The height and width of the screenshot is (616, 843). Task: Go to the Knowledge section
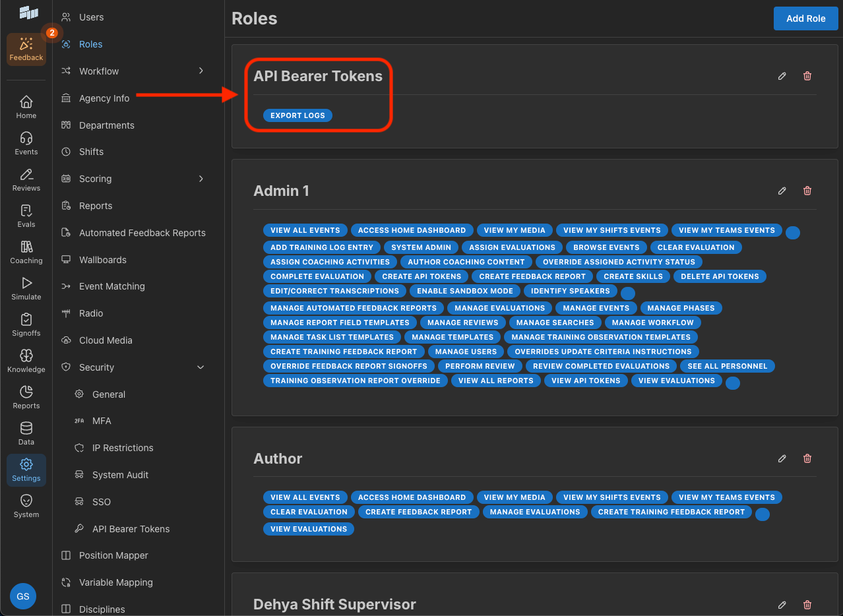coord(26,360)
